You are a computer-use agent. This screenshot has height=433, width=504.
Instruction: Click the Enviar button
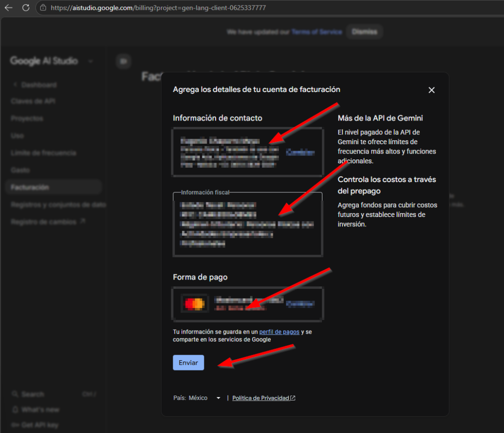(188, 363)
